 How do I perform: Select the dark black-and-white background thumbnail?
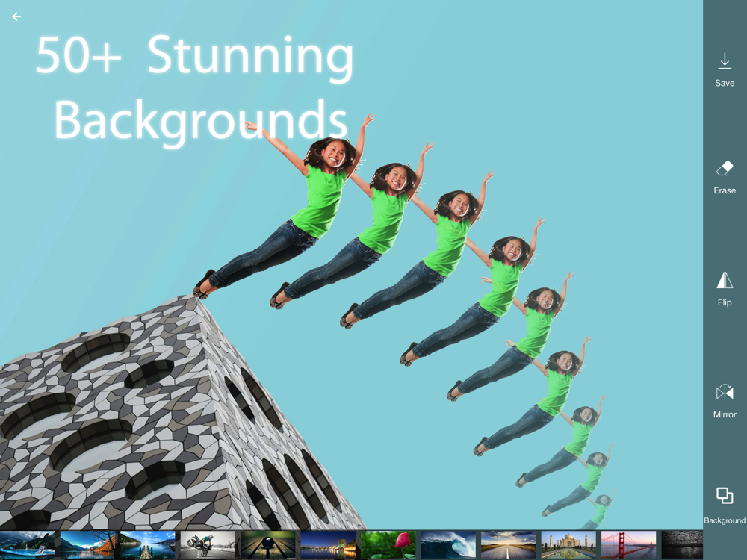[682, 545]
